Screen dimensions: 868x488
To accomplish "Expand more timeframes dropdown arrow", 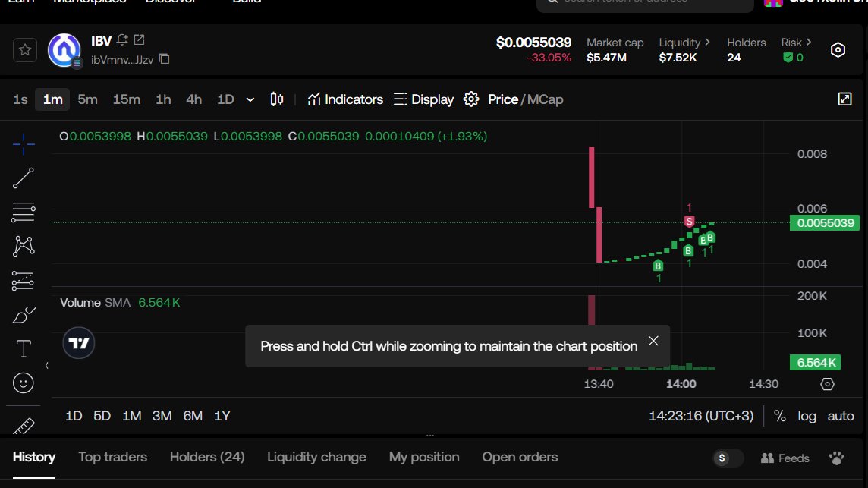I will coord(250,99).
